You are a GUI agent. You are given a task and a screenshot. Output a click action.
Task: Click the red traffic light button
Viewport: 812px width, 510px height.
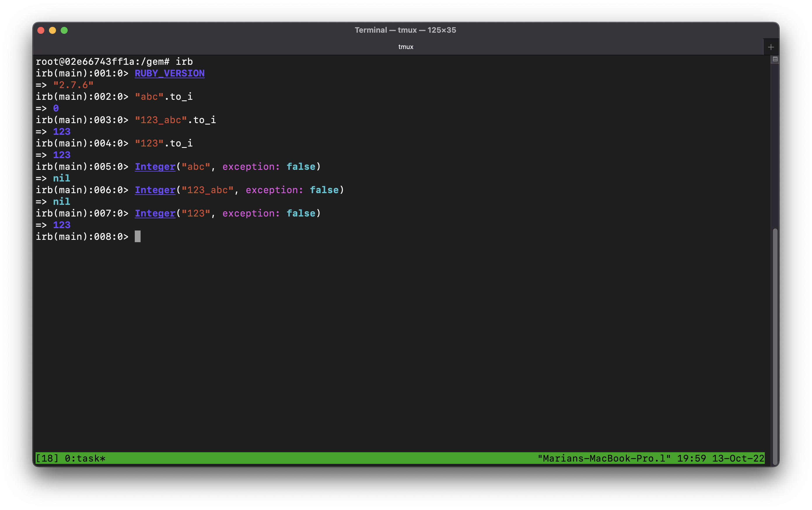(41, 30)
